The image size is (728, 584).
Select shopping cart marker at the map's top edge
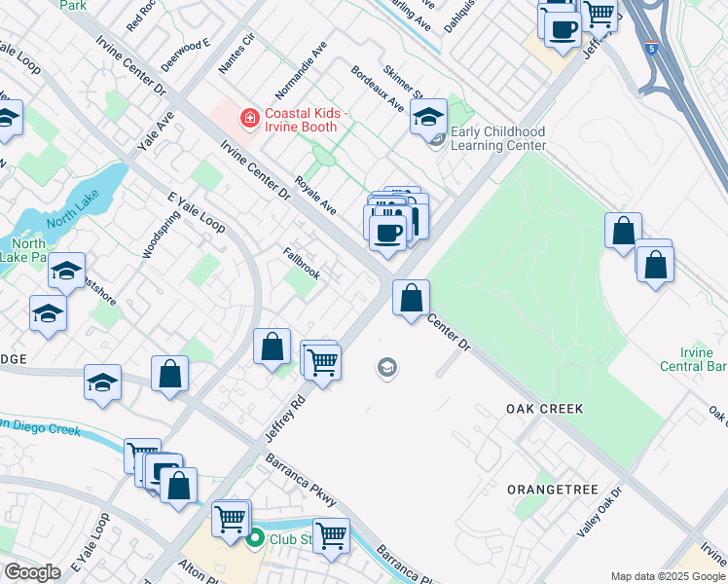click(600, 17)
